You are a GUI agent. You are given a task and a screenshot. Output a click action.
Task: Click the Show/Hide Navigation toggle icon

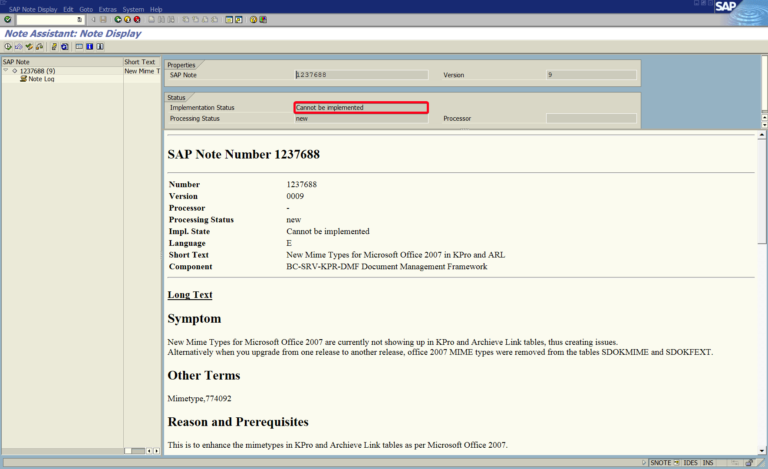(100, 47)
